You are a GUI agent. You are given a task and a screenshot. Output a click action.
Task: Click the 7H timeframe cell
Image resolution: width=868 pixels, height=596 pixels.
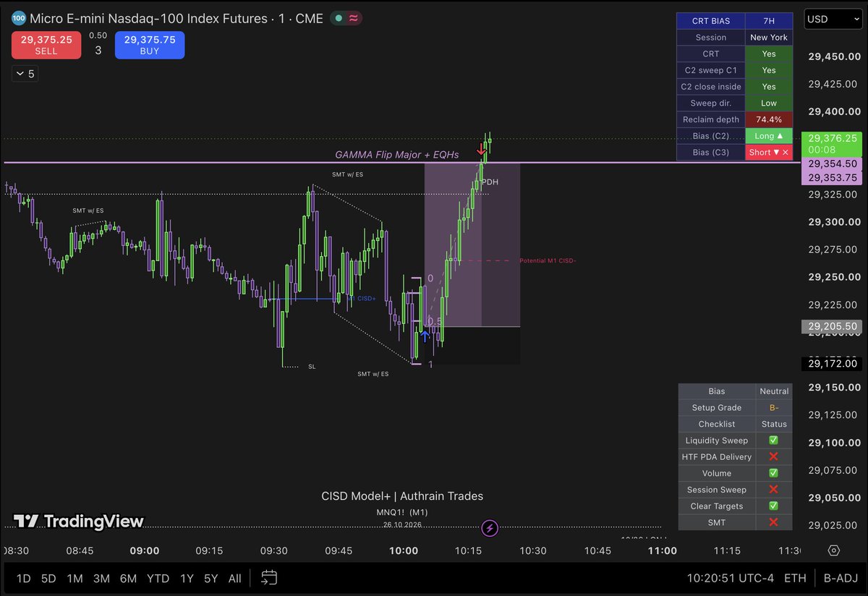click(769, 20)
